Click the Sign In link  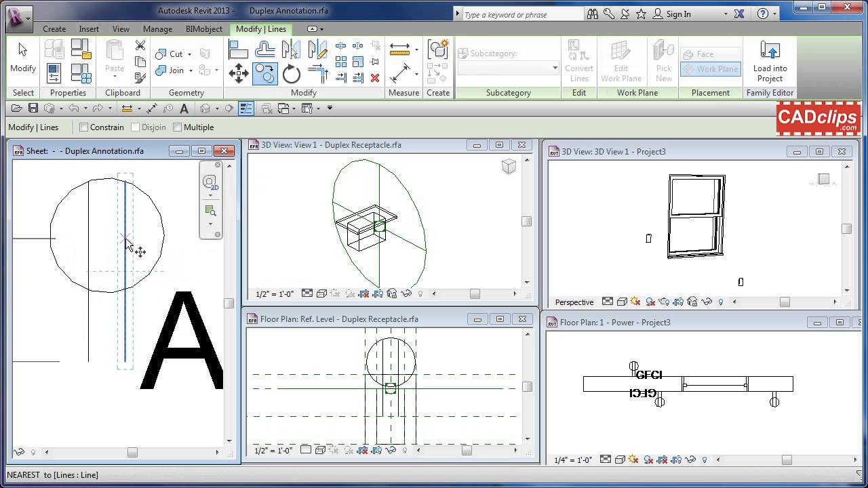679,14
